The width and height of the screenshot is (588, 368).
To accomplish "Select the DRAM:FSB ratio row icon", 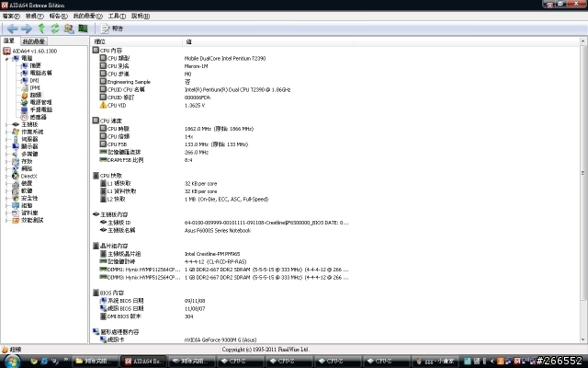I will [103, 160].
